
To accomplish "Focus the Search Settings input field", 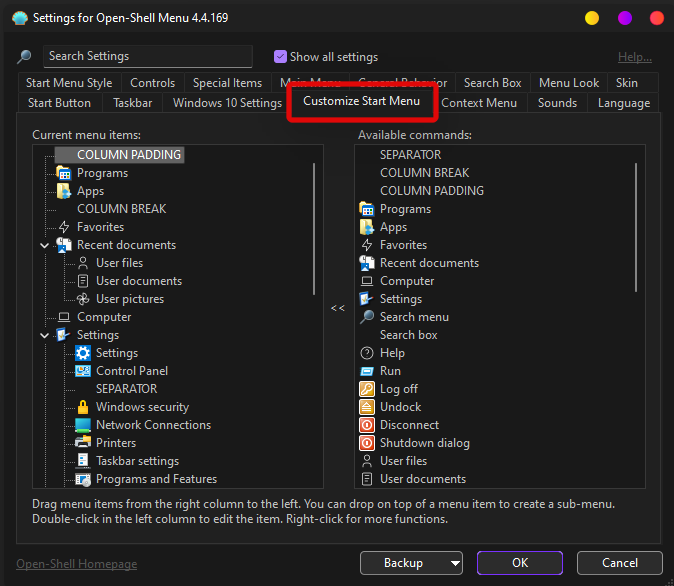I will click(148, 57).
